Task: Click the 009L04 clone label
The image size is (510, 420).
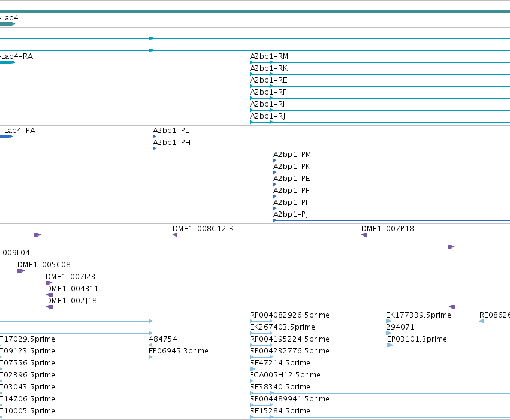Action: (15, 253)
